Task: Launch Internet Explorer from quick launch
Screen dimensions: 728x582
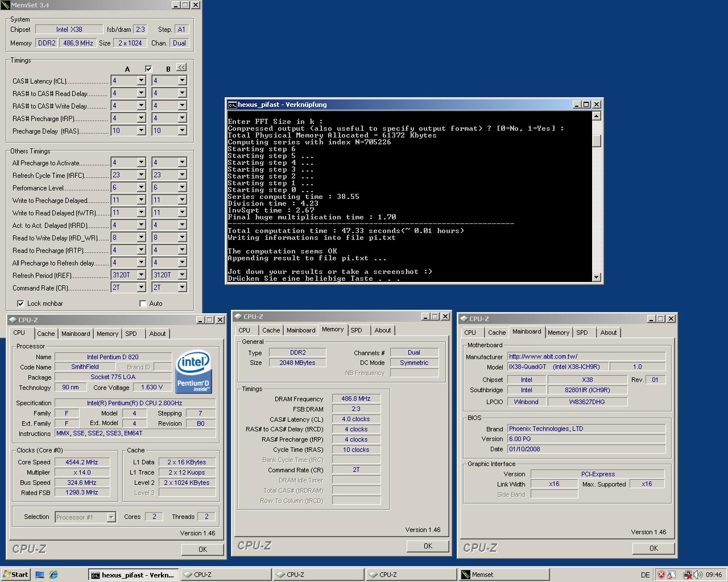Action: pyautogui.click(x=53, y=575)
